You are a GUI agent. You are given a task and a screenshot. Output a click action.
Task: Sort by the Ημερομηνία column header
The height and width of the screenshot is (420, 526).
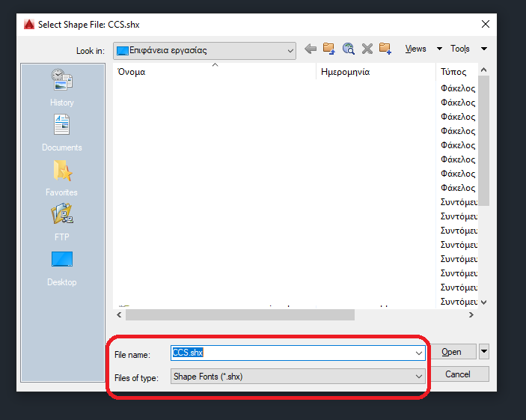coord(376,72)
